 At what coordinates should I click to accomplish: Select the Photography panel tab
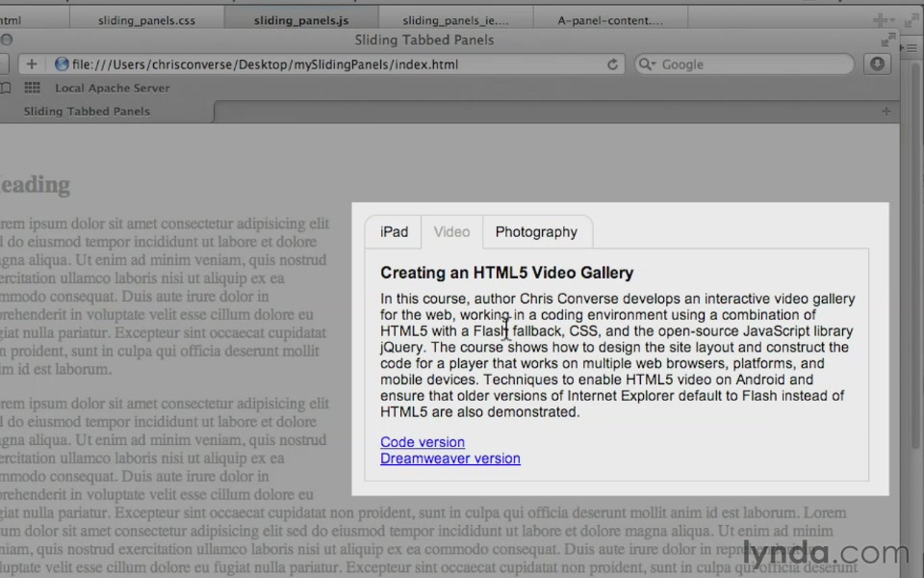click(537, 232)
